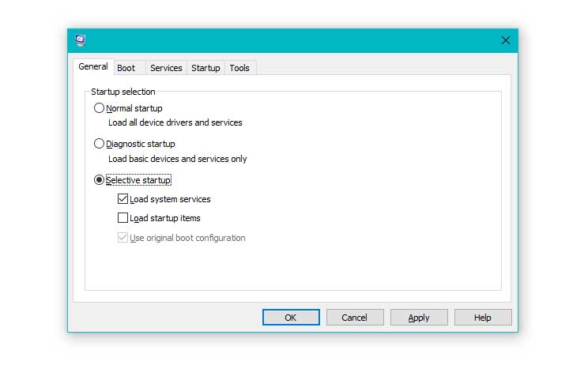588x365 pixels.
Task: Enable the Load startup items checkbox
Action: pos(122,218)
